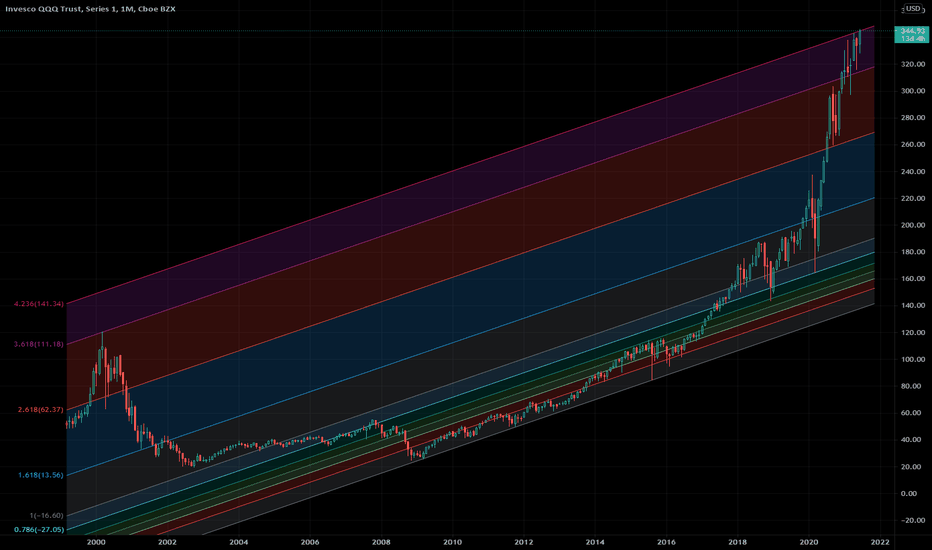The image size is (932, 550).
Task: Select the 260.00 price axis label
Action: click(x=913, y=144)
